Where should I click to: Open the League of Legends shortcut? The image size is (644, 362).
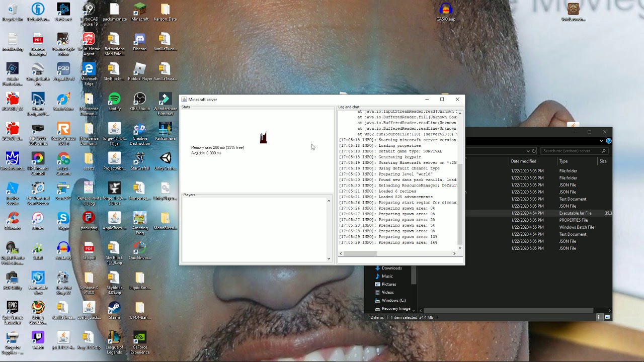tap(114, 343)
